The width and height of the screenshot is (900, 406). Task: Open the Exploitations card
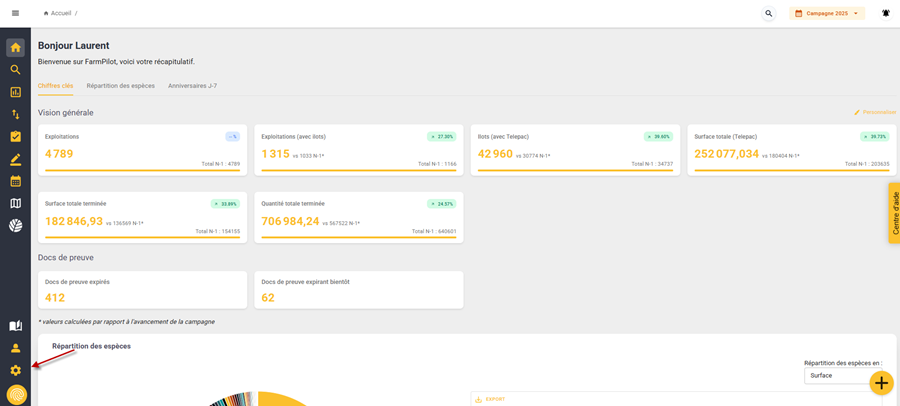142,150
